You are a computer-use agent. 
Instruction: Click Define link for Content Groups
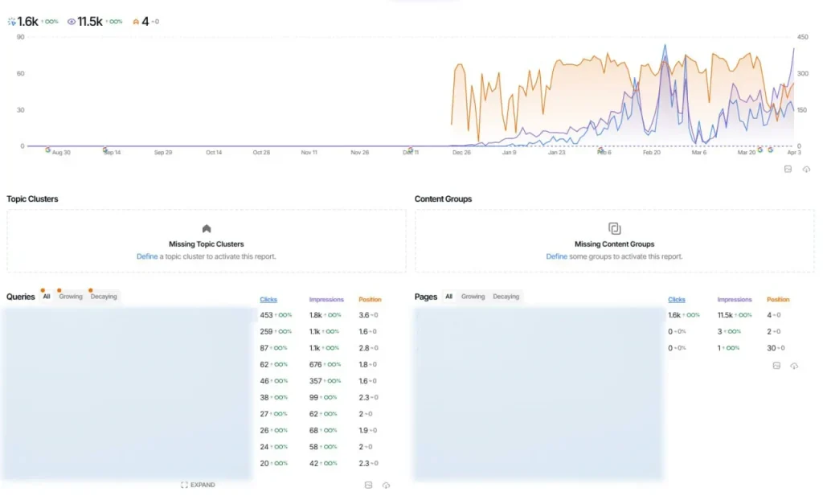coord(556,256)
